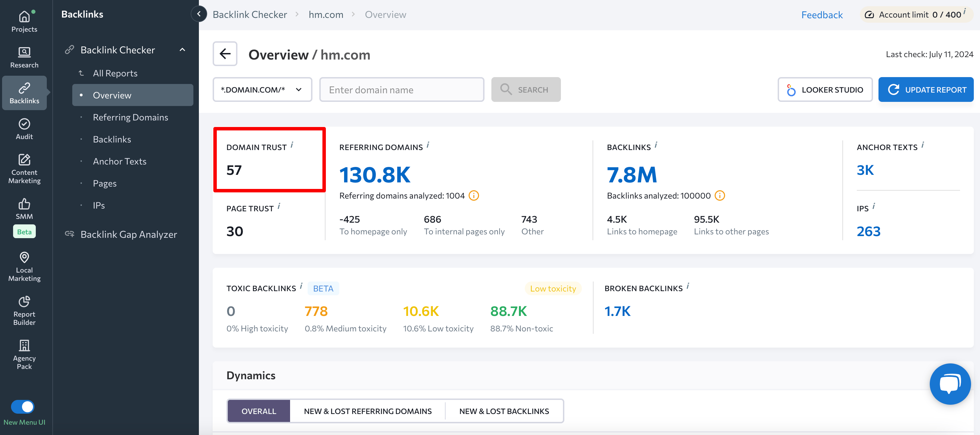Switch to New & Lost Backlinks tab

[504, 411]
